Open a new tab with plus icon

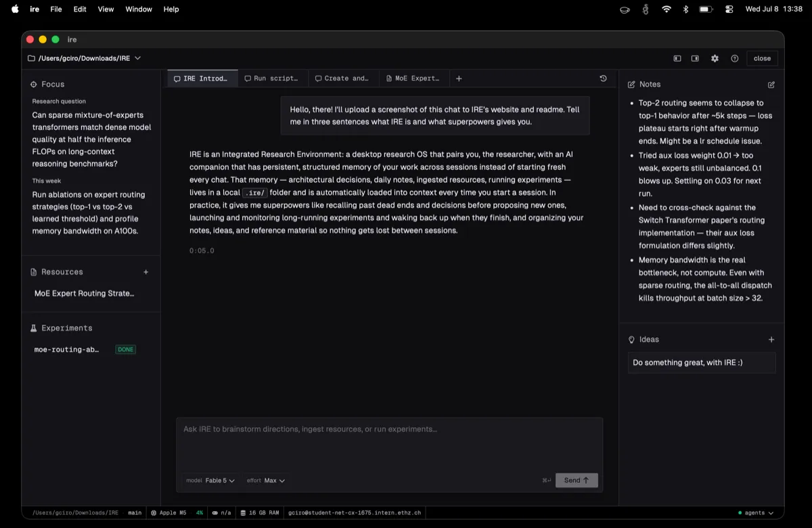(459, 79)
